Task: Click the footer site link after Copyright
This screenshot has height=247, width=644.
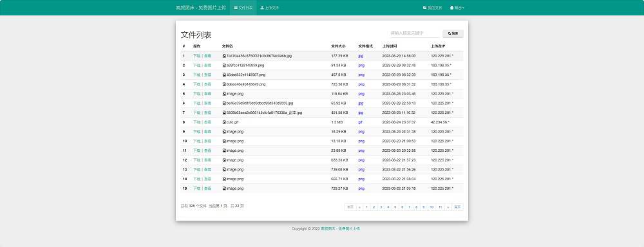Action: point(340,228)
